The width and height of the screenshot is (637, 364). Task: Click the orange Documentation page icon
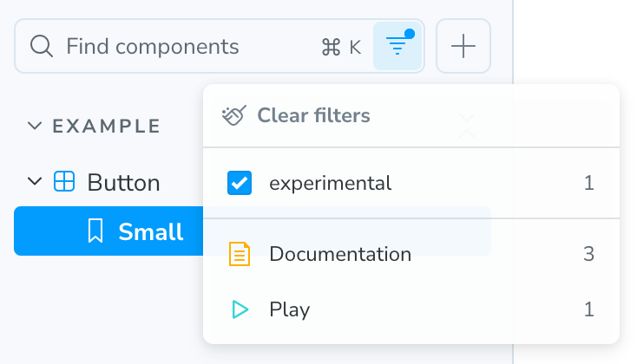coord(240,254)
